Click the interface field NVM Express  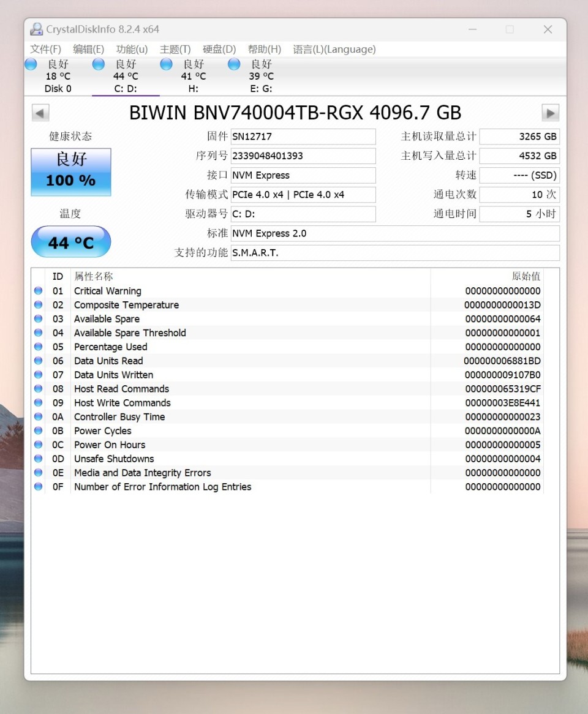click(x=303, y=175)
